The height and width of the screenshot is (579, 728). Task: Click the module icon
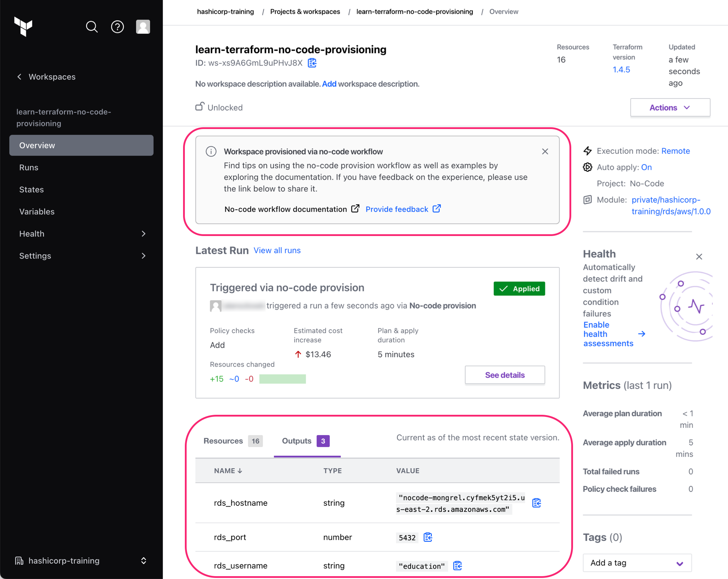(588, 199)
